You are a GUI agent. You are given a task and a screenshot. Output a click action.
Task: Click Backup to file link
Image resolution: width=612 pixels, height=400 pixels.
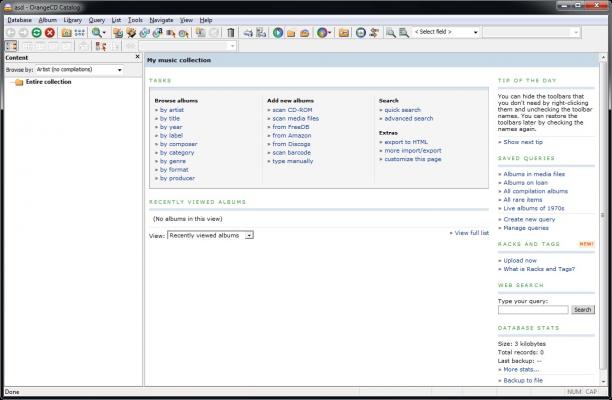tap(523, 380)
